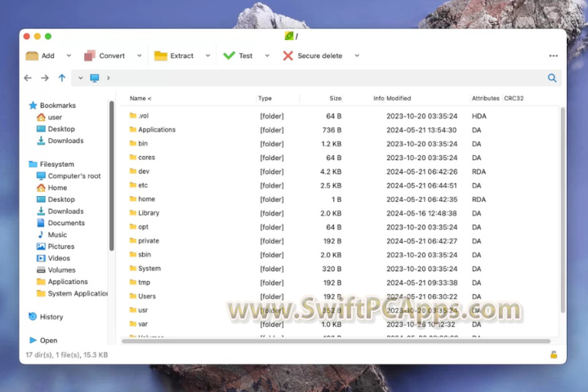The image size is (588, 392).
Task: Open the Secure delete dropdown arrow
Action: [x=357, y=56]
